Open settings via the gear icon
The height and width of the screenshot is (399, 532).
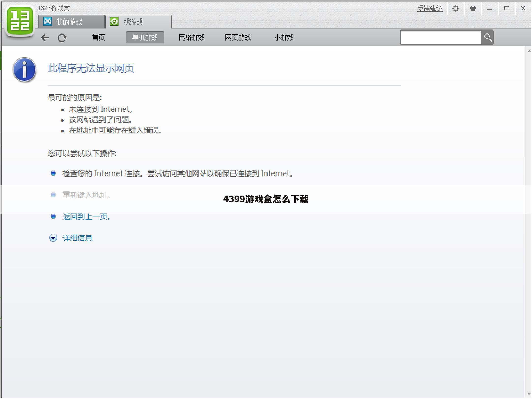coord(456,9)
